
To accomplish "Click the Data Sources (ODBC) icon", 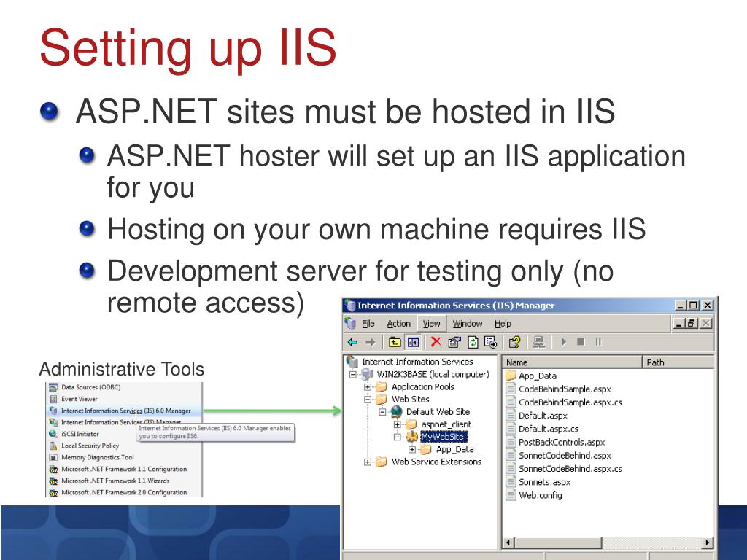I will click(x=53, y=387).
